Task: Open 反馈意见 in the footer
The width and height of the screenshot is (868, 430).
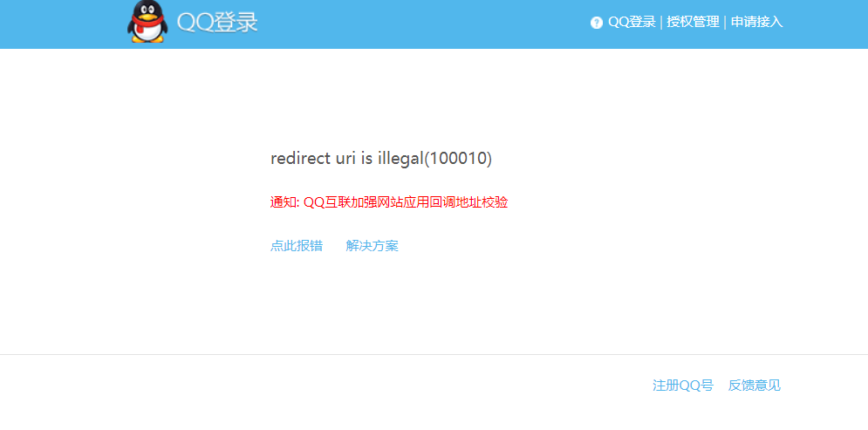Action: pyautogui.click(x=754, y=386)
